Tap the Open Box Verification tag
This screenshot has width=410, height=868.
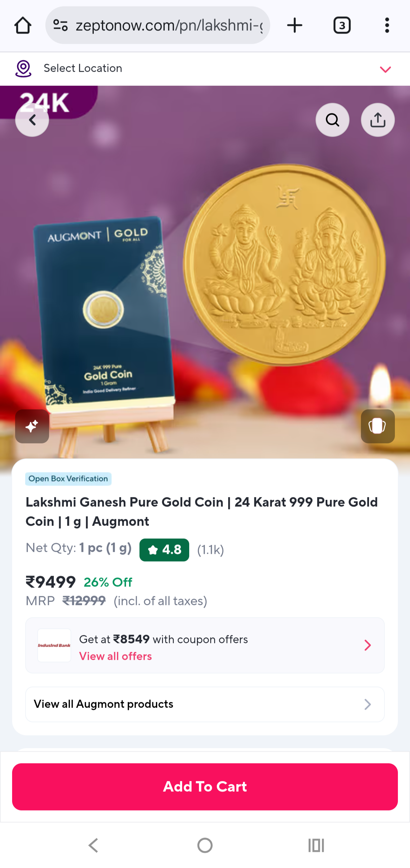point(68,479)
